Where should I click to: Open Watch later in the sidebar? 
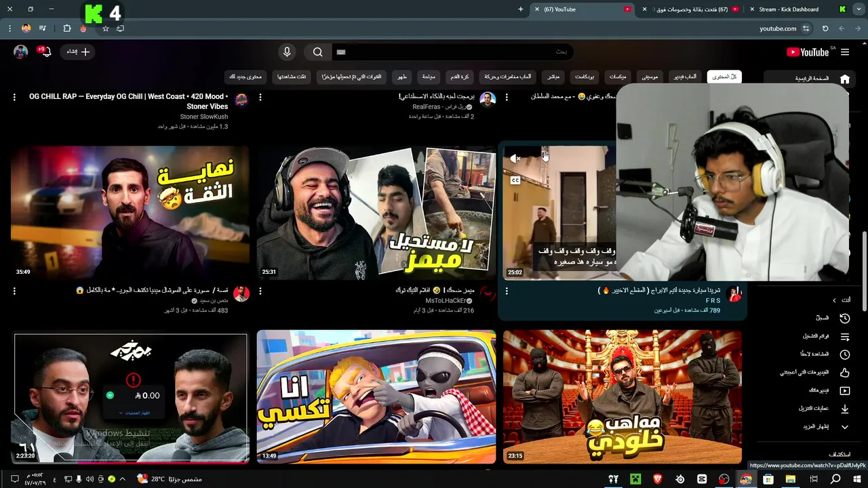click(825, 354)
